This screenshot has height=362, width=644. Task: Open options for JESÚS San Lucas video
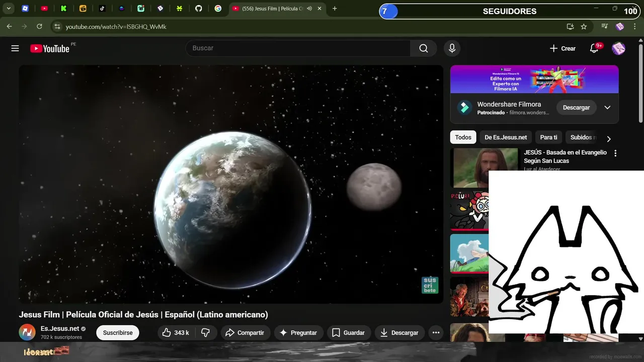(x=615, y=153)
